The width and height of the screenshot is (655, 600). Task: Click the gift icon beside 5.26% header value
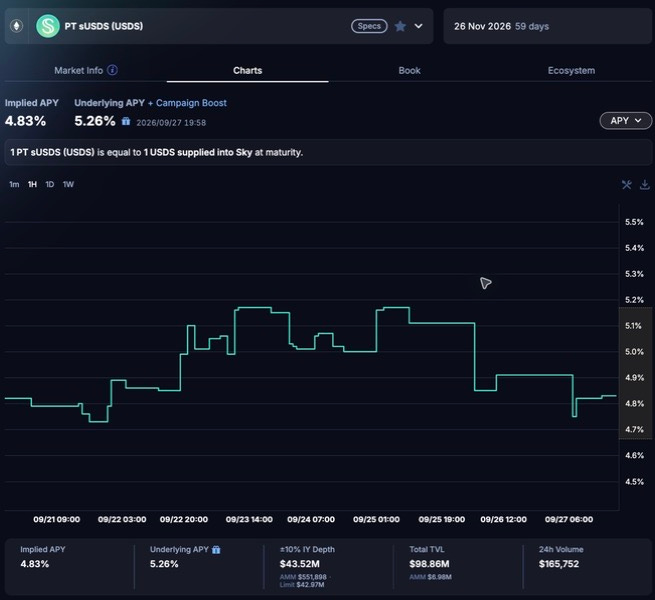click(126, 121)
